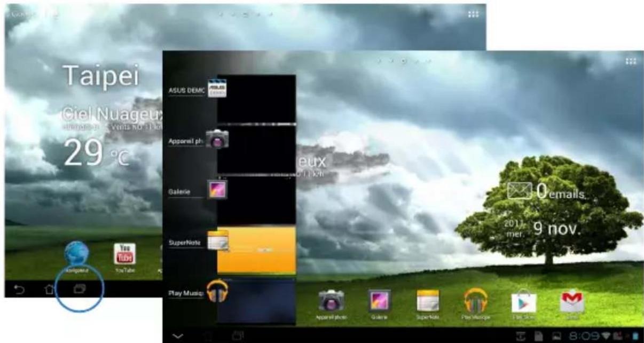Open Play Store shopping bag icon
This screenshot has width=644, height=343.
point(523,302)
